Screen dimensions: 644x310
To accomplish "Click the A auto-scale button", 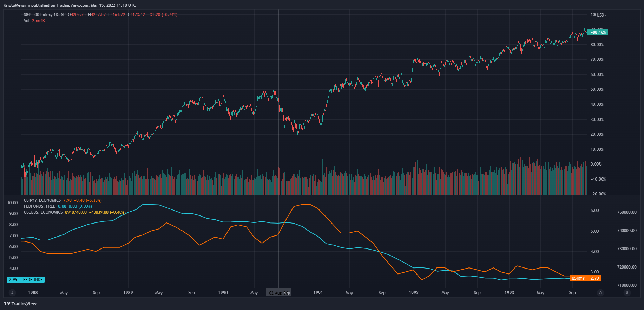I will (600, 292).
